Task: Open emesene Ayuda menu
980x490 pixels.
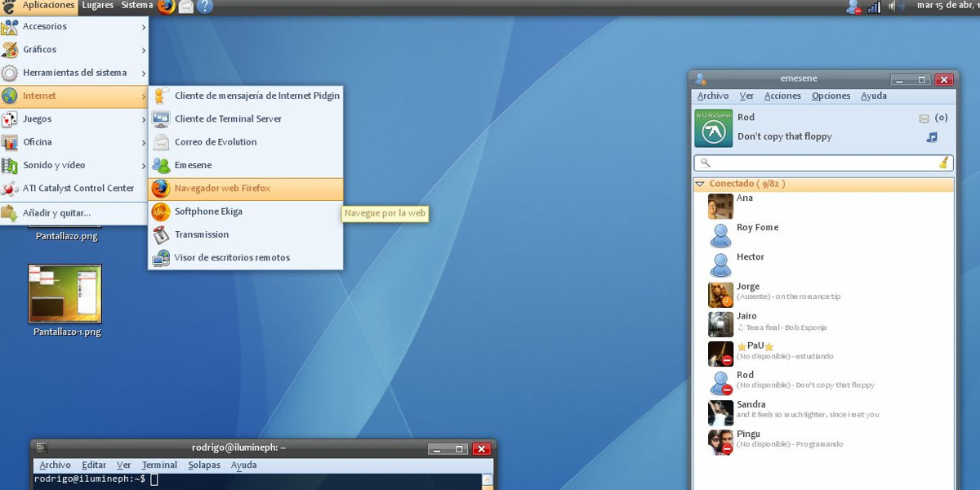Action: tap(874, 96)
